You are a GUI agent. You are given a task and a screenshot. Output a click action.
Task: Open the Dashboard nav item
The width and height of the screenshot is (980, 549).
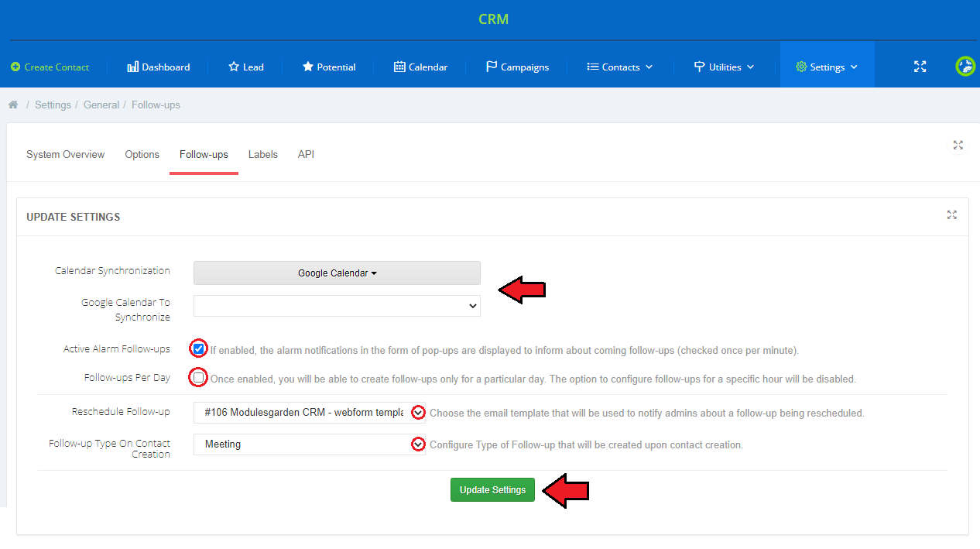tap(158, 67)
